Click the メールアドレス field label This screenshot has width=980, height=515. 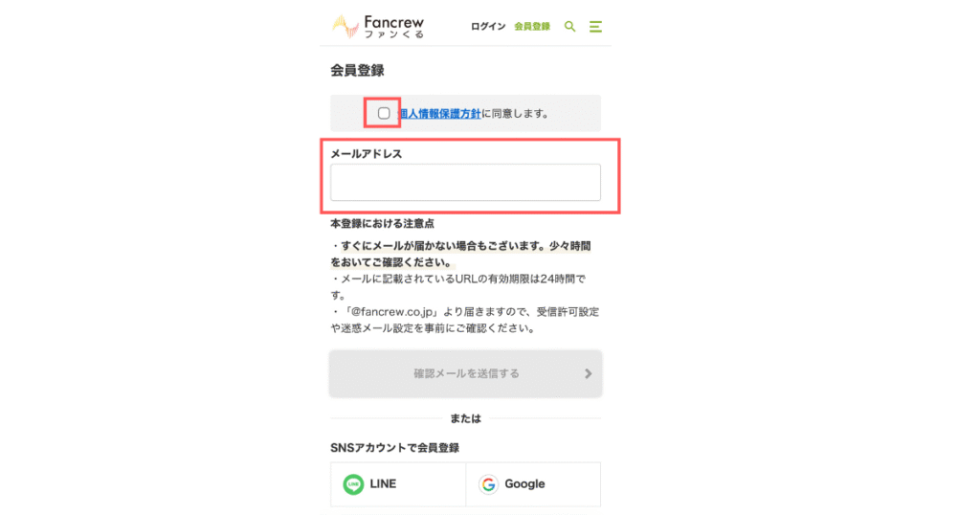[367, 154]
